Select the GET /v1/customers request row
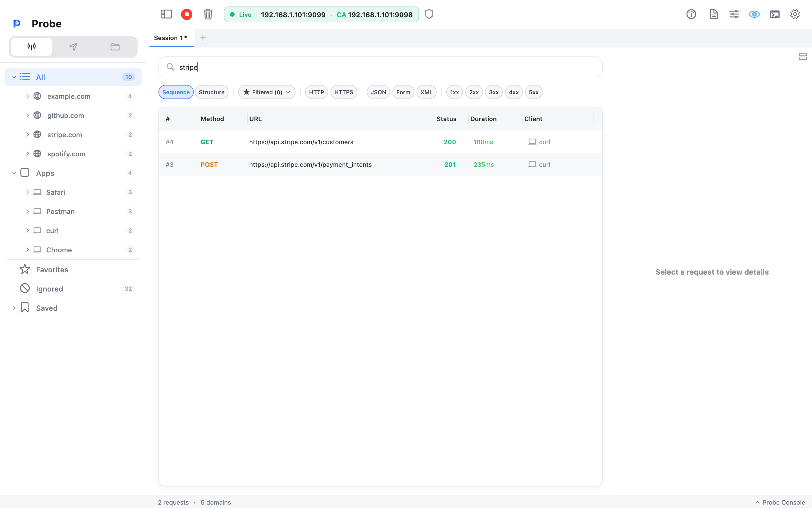The width and height of the screenshot is (812, 508). click(x=381, y=142)
